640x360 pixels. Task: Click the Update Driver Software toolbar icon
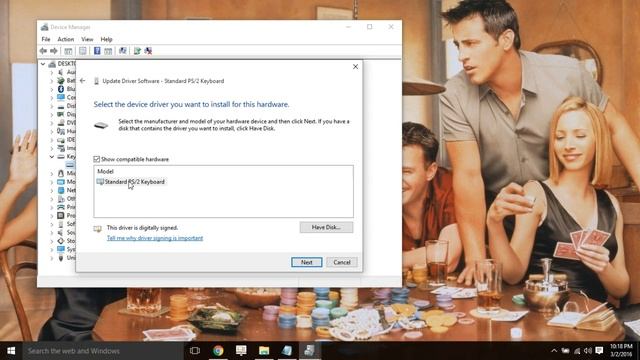[x=137, y=51]
